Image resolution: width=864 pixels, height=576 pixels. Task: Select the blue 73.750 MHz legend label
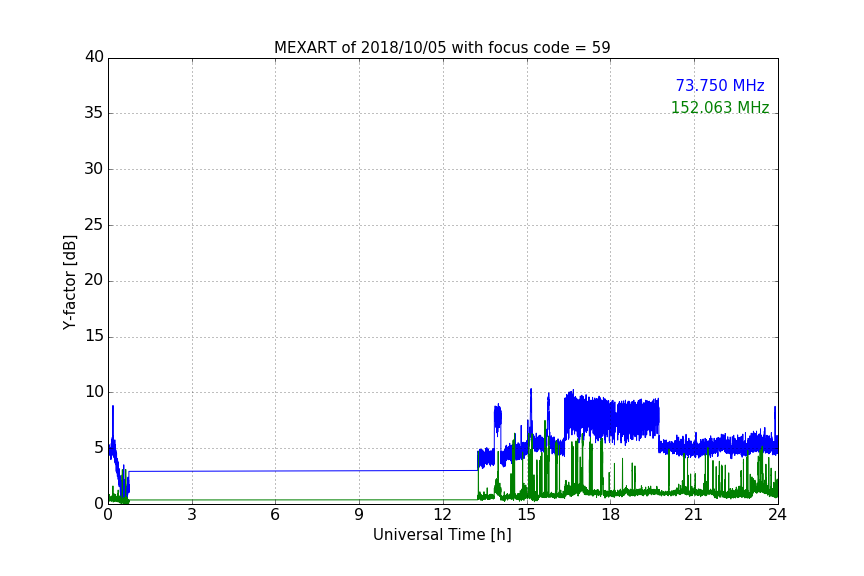click(720, 86)
